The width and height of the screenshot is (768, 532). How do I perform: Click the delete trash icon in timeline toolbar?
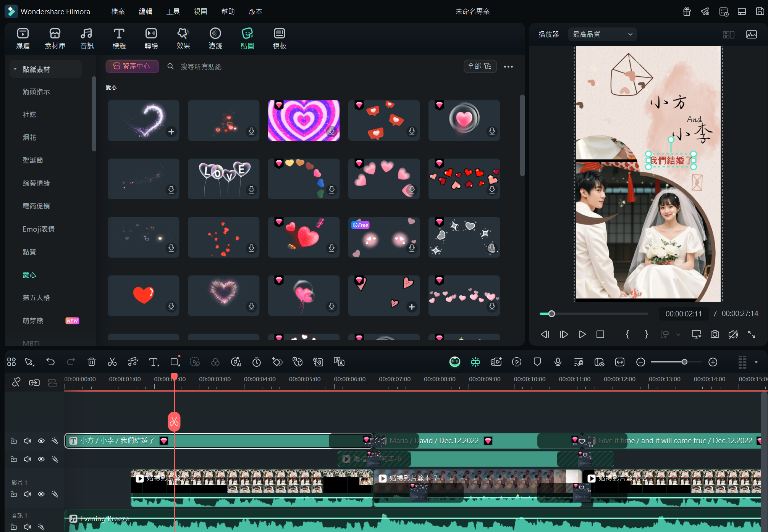click(x=92, y=362)
